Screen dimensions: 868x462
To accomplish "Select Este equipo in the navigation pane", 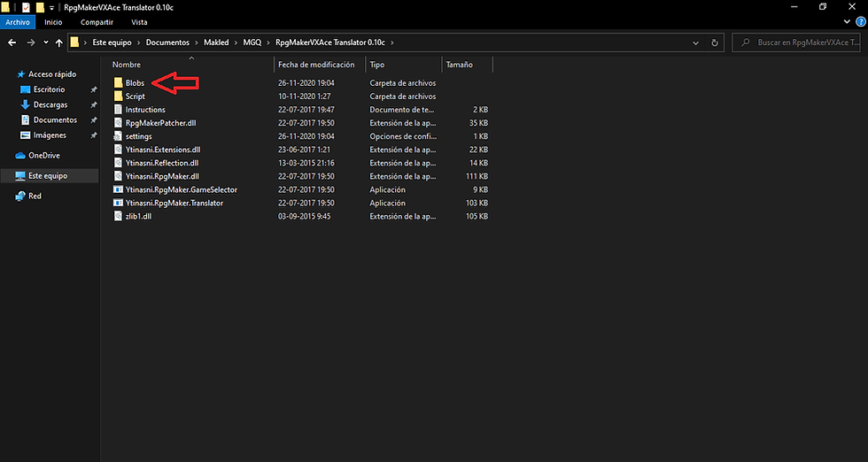I will tap(48, 176).
